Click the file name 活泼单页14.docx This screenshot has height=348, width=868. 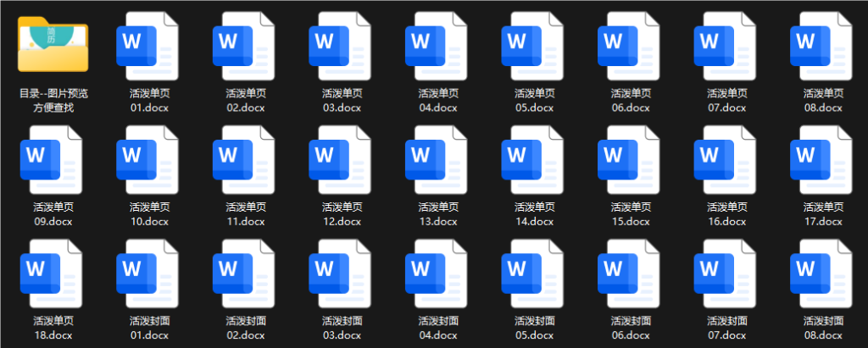point(535,214)
